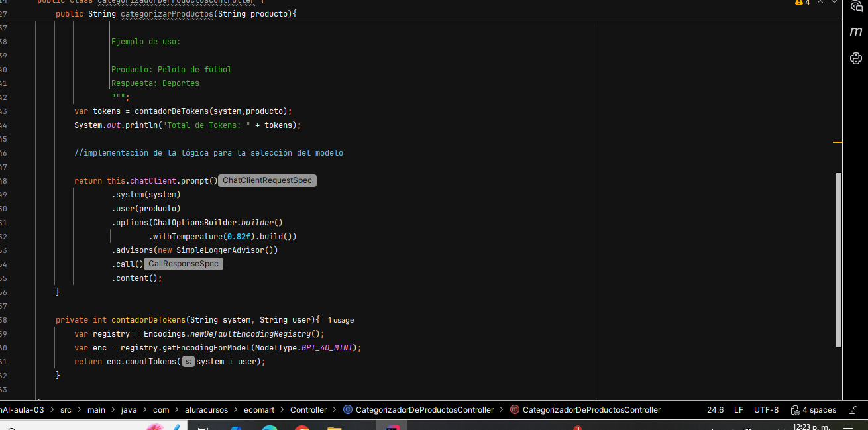Screen dimensions: 868x430
Task: Click the constructor CategorizadorDeProductosController breadcrumb
Action: coord(592,410)
